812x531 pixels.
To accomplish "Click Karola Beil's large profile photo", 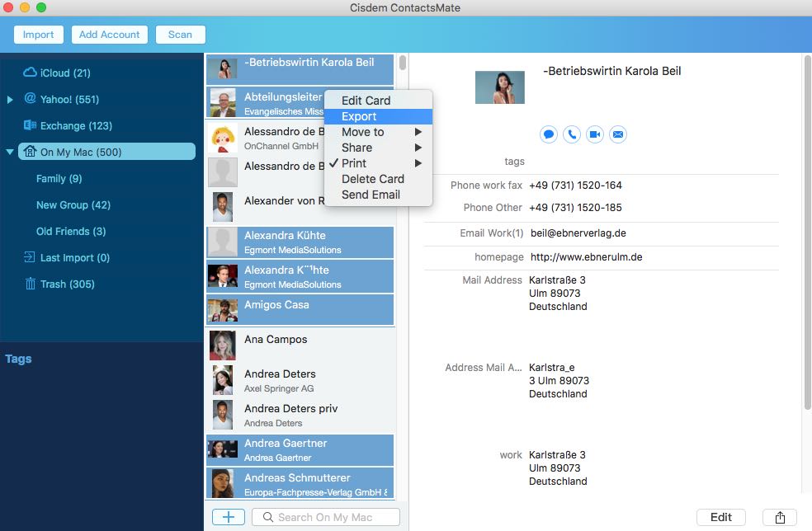I will (x=500, y=87).
